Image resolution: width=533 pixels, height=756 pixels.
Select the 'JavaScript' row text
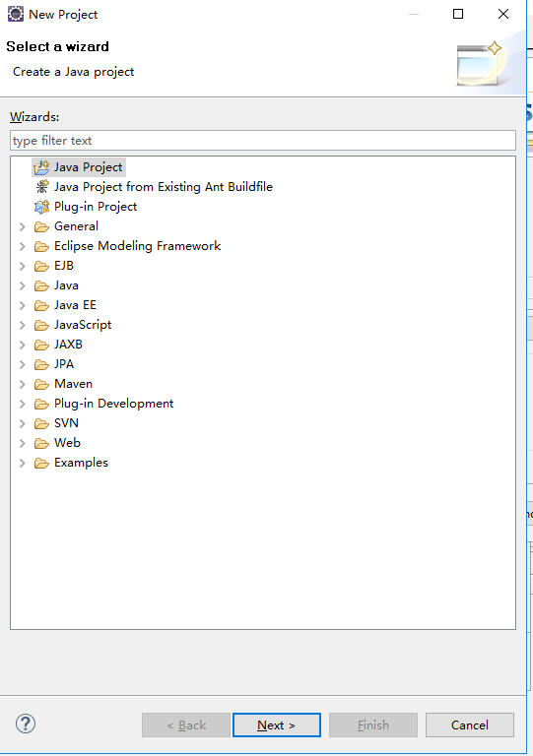pos(83,326)
